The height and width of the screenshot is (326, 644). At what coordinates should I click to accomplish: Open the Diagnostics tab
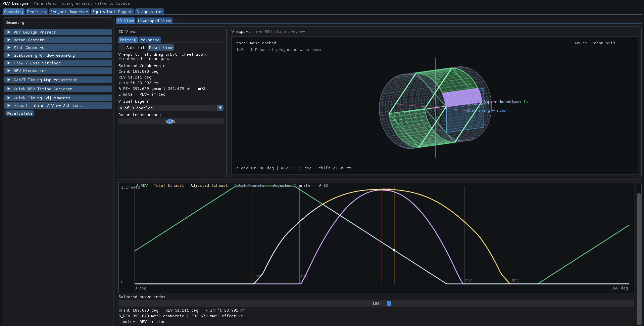click(x=149, y=12)
